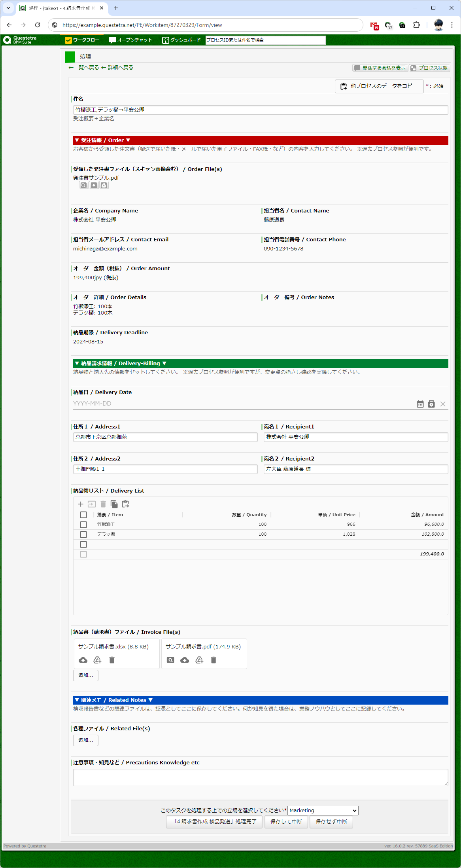Save 発注書サンプル.pdf to Google Drive
The height and width of the screenshot is (868, 461).
[x=104, y=186]
